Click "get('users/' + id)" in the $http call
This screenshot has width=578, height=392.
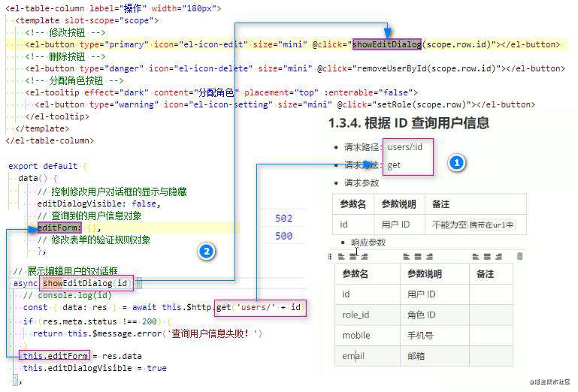click(x=260, y=307)
